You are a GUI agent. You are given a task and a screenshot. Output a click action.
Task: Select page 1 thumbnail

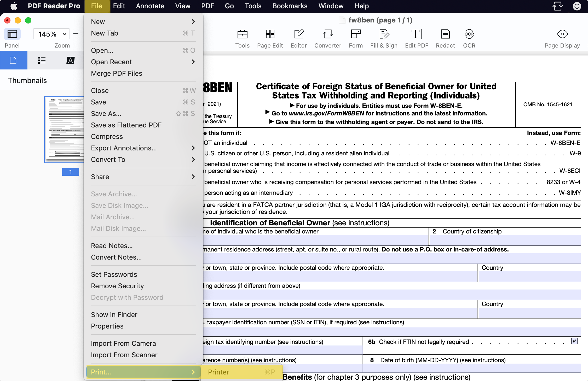64,130
